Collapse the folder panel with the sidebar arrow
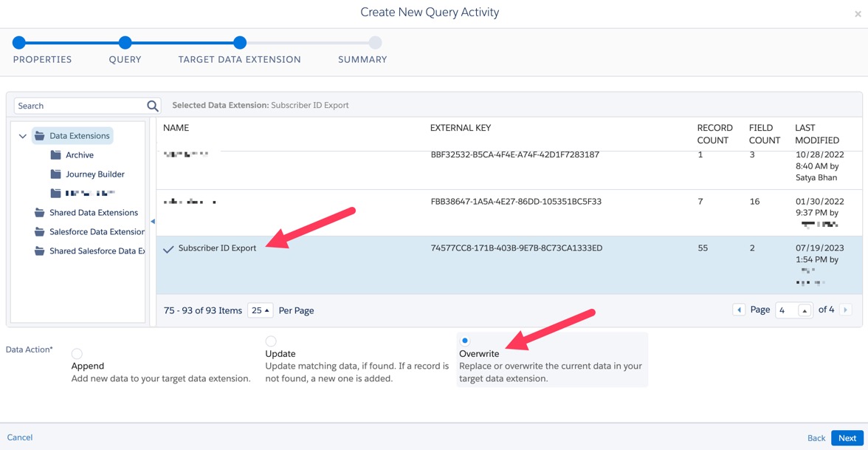 154,220
